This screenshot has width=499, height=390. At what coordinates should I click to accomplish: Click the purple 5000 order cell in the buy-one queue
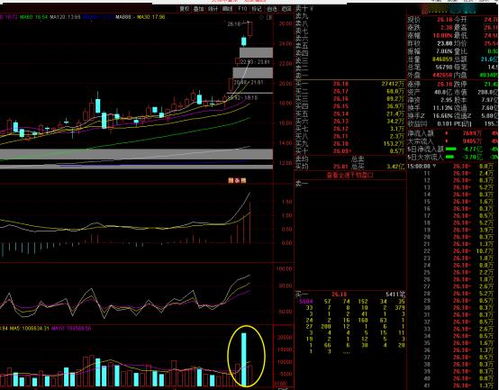point(306,301)
